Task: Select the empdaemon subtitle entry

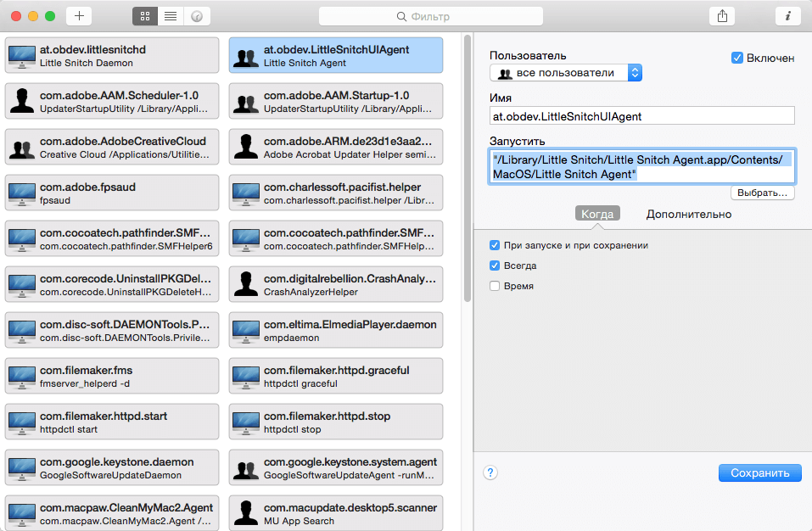Action: 335,330
